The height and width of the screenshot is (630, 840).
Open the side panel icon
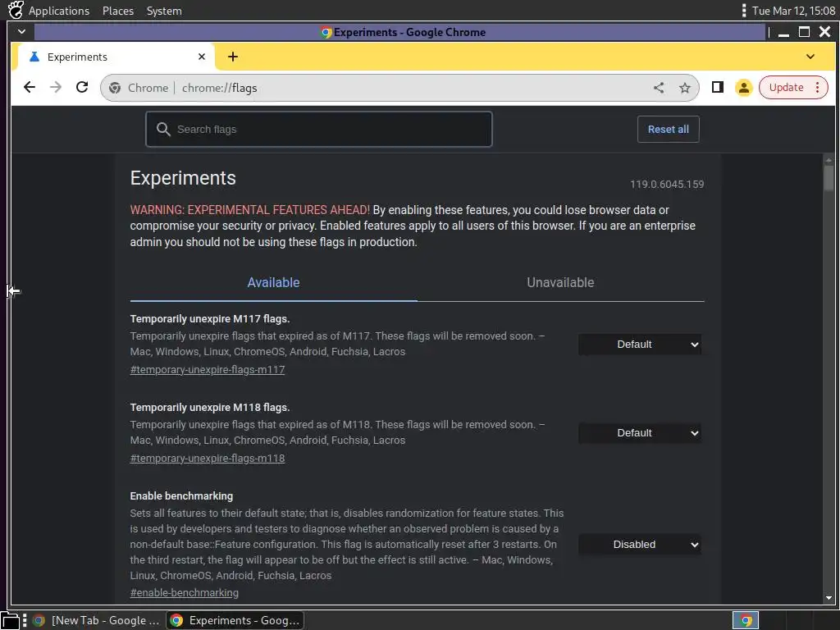(717, 87)
